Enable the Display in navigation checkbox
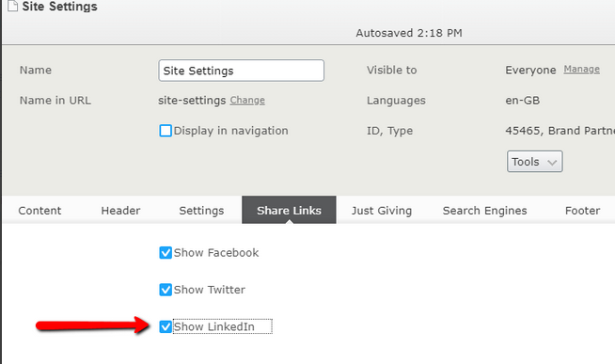This screenshot has height=364, width=615. (x=166, y=131)
